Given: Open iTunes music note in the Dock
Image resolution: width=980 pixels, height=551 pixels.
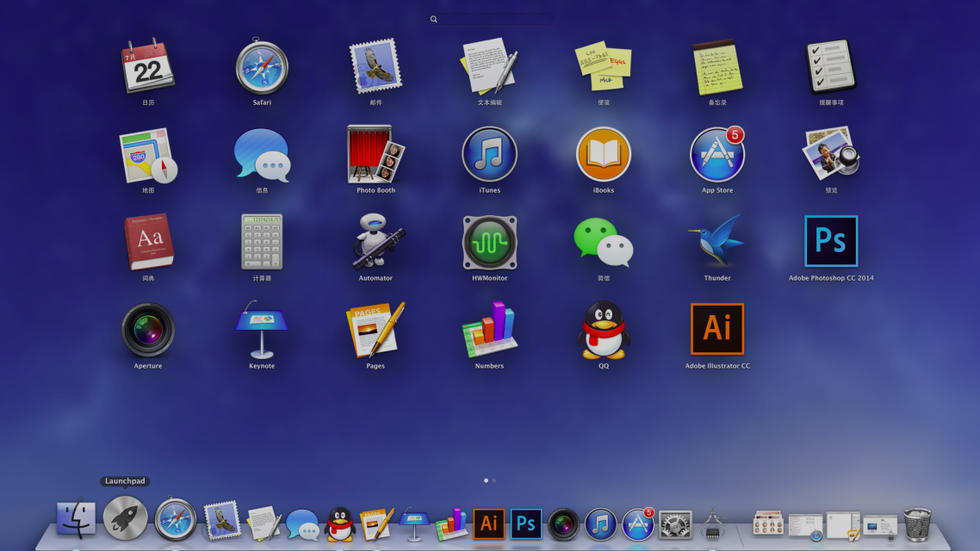Looking at the screenshot, I should tap(600, 524).
